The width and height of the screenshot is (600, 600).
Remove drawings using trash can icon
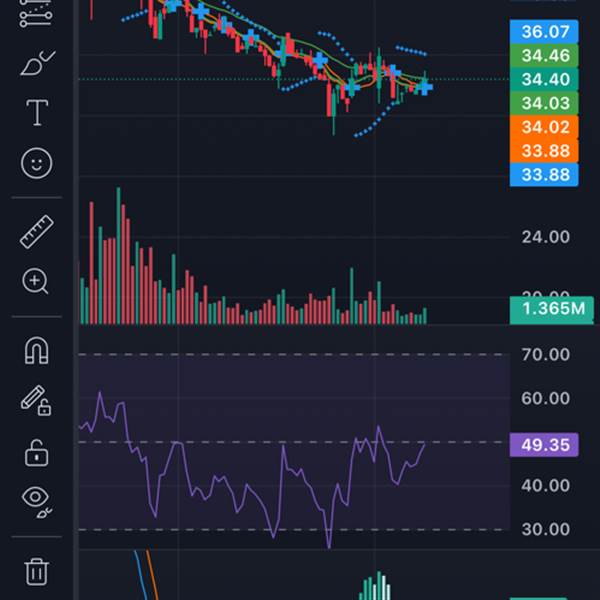(x=37, y=572)
